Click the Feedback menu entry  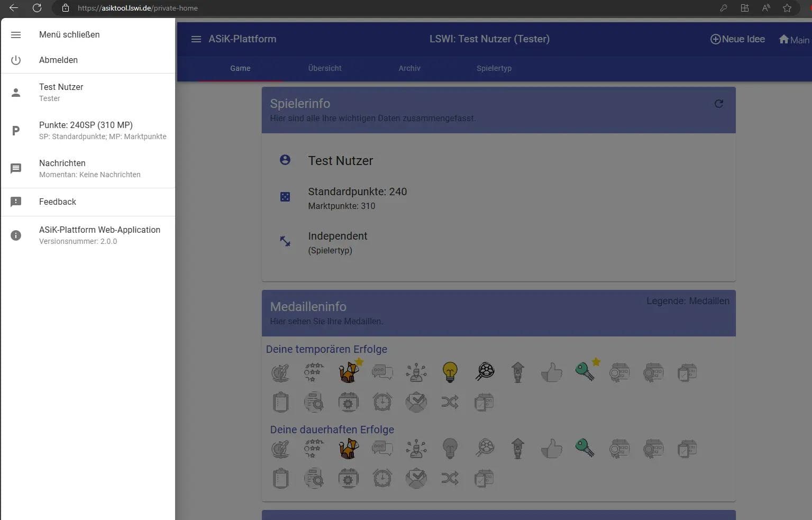[x=58, y=202]
